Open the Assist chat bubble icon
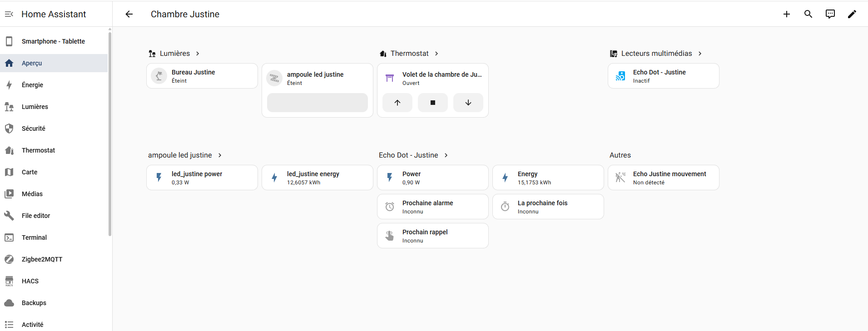This screenshot has height=331, width=868. point(830,14)
